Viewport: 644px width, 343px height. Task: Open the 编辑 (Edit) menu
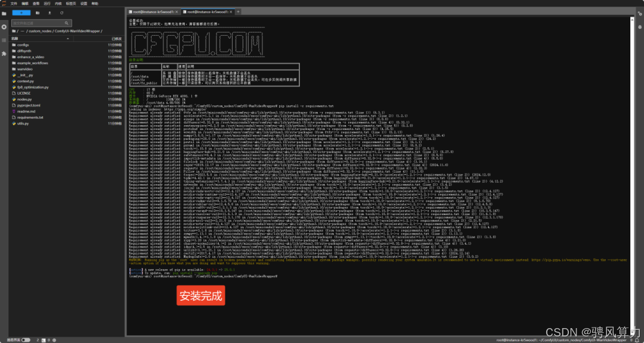click(26, 4)
